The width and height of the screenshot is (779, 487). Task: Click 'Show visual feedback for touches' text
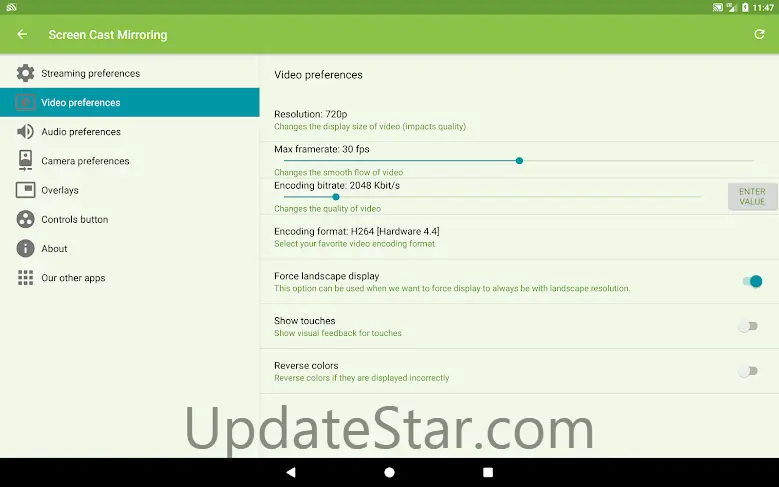coord(338,333)
